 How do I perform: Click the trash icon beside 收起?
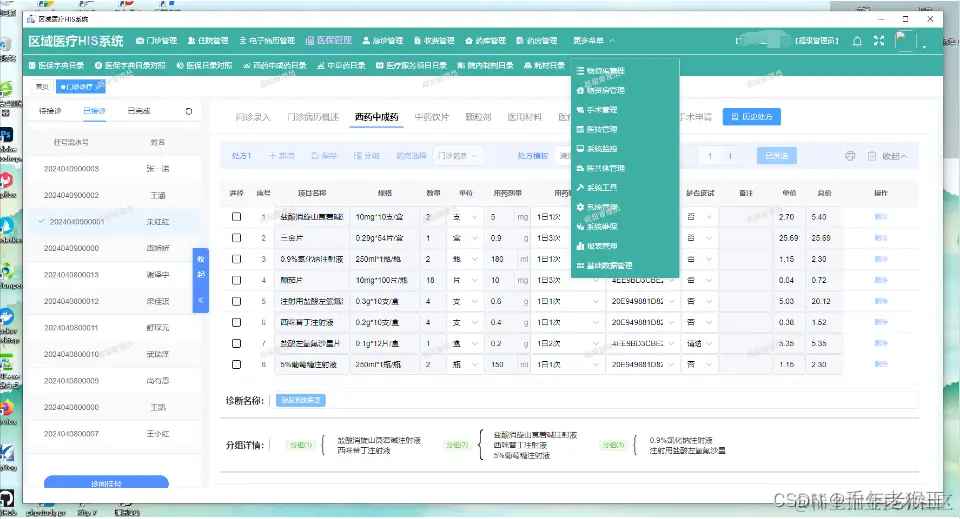pos(872,156)
